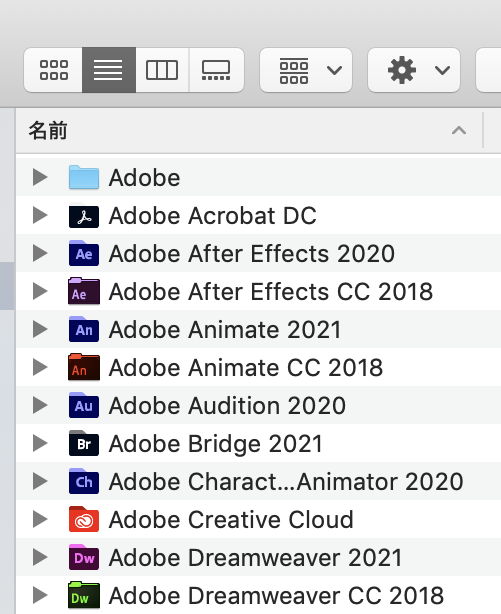The image size is (501, 614).
Task: Select the Animate CC 2018 red icon
Action: pyautogui.click(x=84, y=367)
